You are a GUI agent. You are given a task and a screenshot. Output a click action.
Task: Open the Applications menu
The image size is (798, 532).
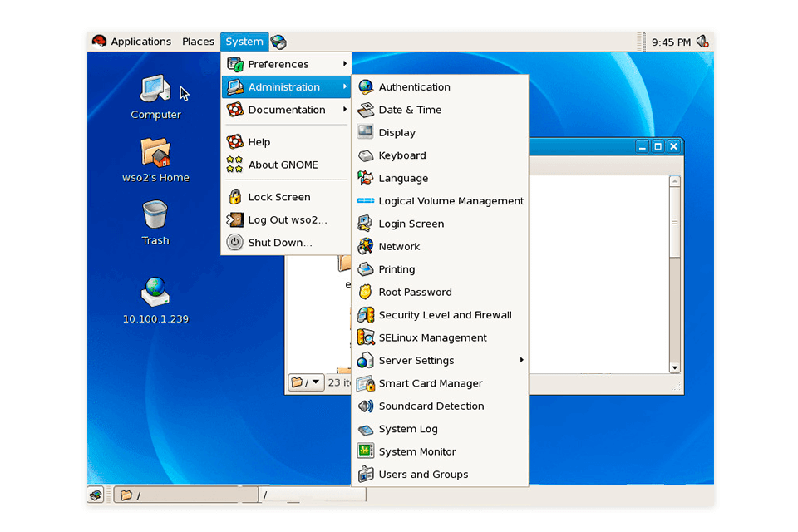[132, 42]
